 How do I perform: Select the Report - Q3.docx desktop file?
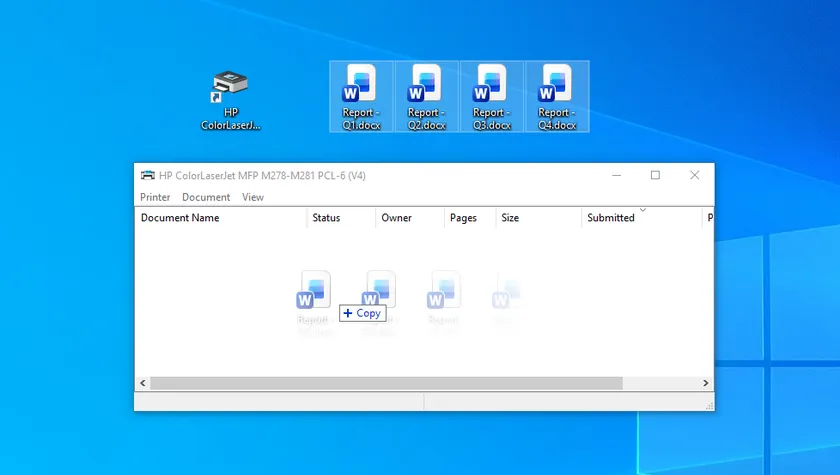[x=492, y=96]
